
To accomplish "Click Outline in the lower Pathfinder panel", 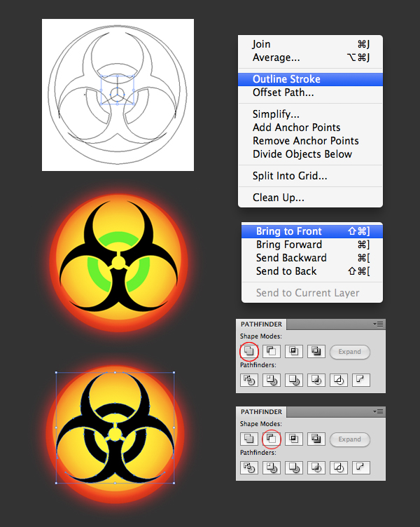I will pos(339,467).
